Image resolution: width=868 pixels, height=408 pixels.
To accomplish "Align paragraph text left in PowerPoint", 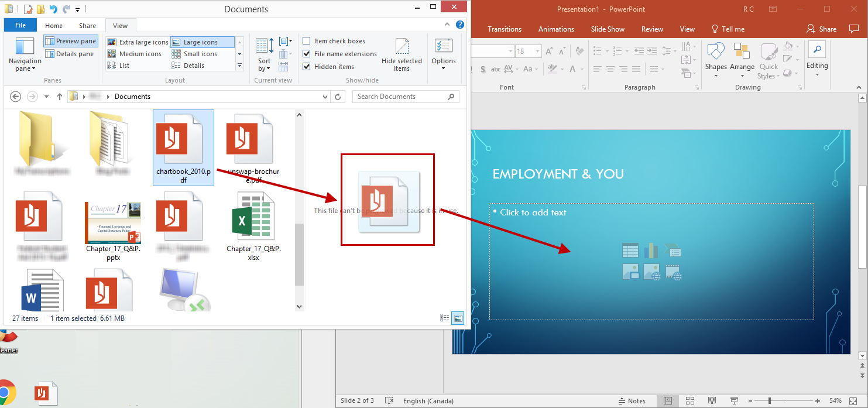I will point(597,69).
